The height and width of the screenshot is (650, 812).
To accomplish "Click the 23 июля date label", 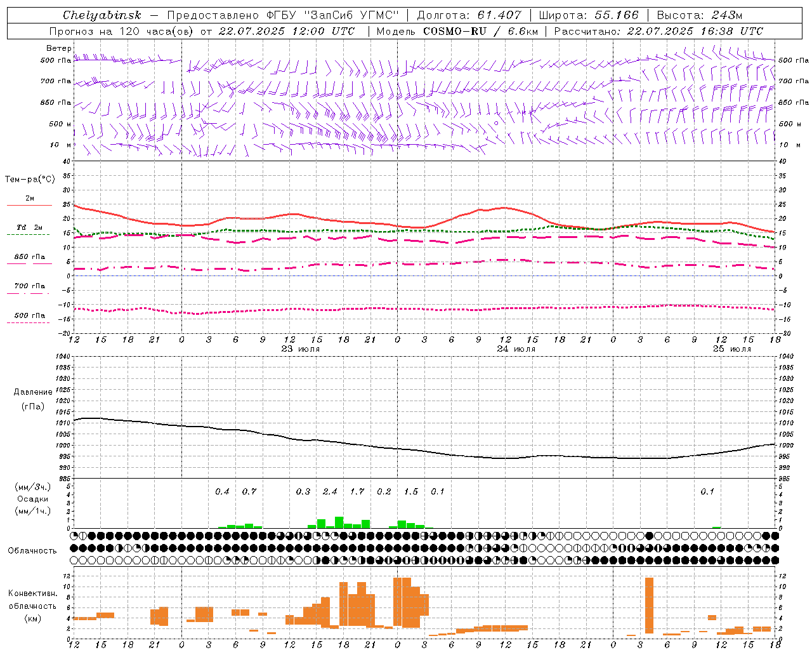I will coord(301,349).
